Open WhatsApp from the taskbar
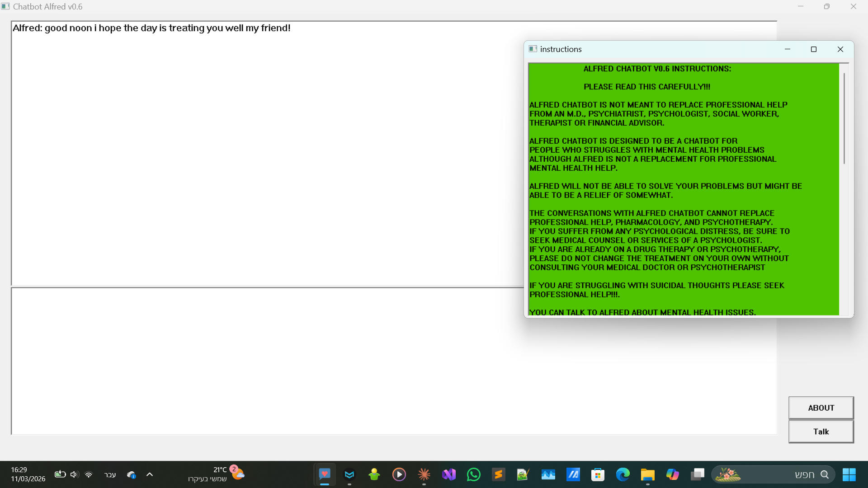Viewport: 868px width, 488px height. [x=473, y=474]
